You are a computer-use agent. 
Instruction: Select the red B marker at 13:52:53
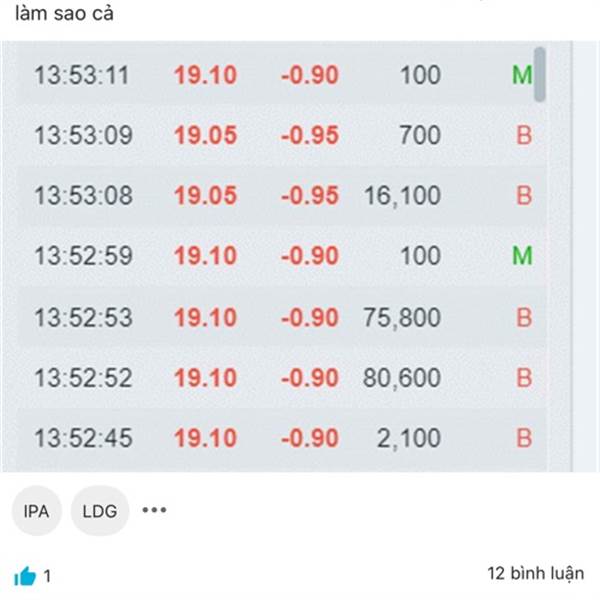pos(524,317)
